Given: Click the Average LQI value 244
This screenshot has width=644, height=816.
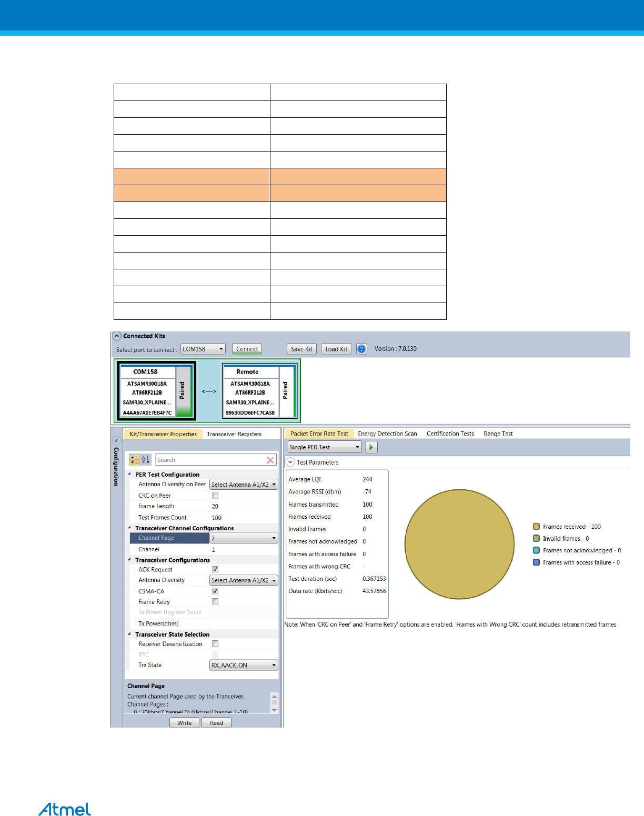Looking at the screenshot, I should [367, 479].
